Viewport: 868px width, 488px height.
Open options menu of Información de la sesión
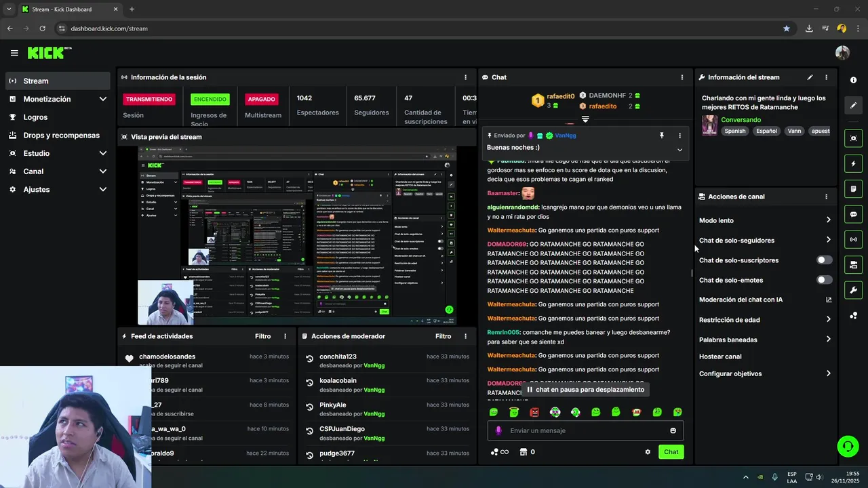465,77
